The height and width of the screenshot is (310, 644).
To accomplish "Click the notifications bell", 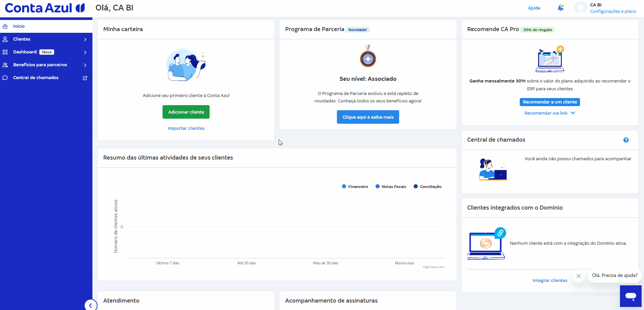I will pos(560,7).
